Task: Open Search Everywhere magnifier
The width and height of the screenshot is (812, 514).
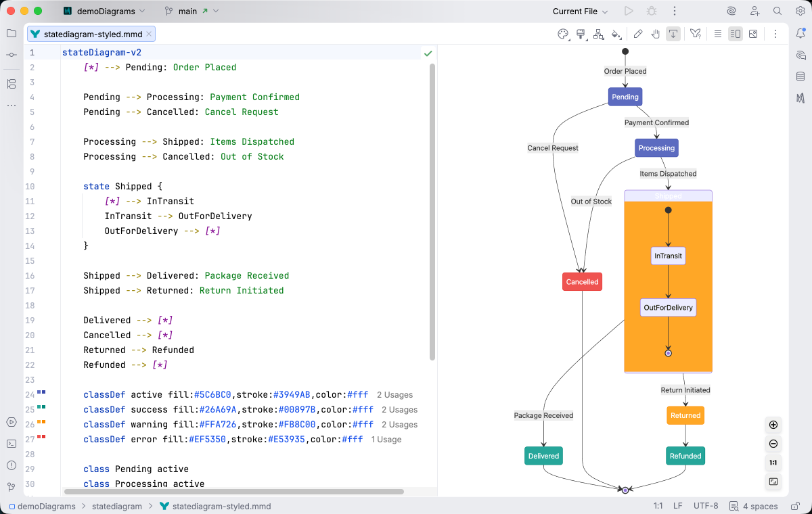Action: (777, 11)
